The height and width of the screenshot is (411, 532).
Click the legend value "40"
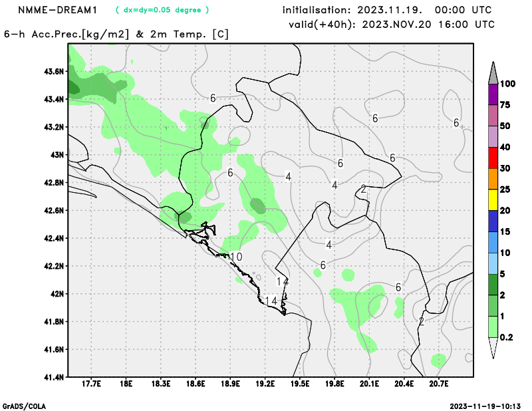click(505, 147)
